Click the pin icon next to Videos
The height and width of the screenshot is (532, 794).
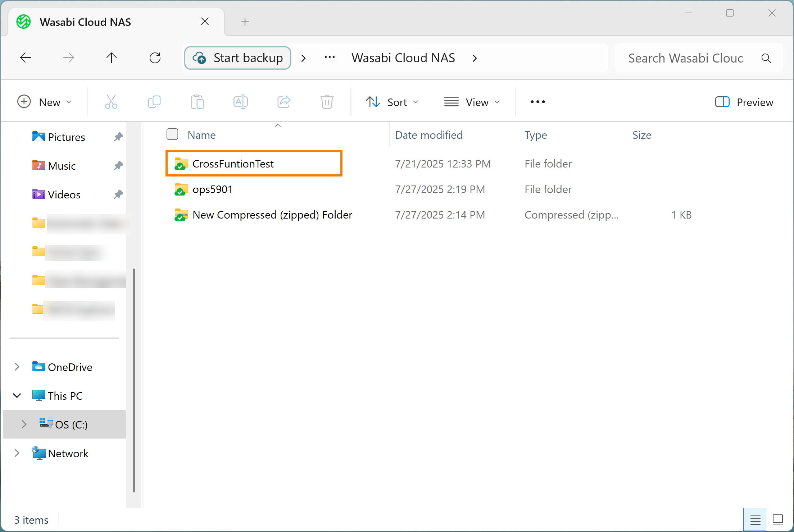(118, 194)
